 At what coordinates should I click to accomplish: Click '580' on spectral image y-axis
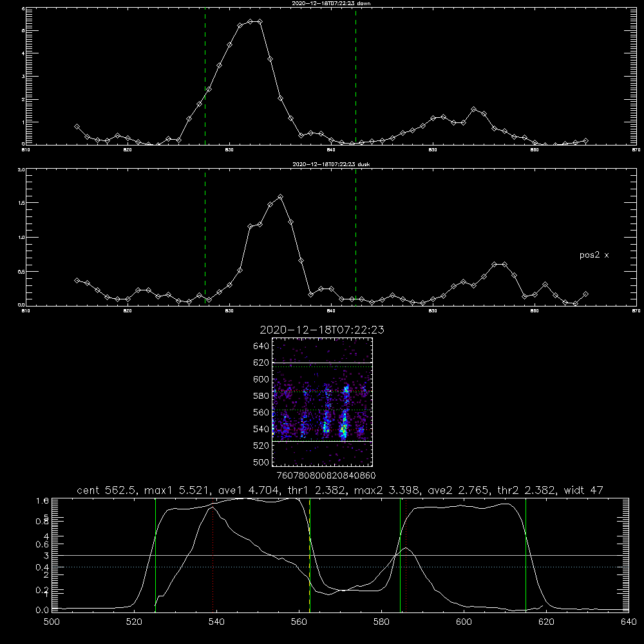point(261,396)
